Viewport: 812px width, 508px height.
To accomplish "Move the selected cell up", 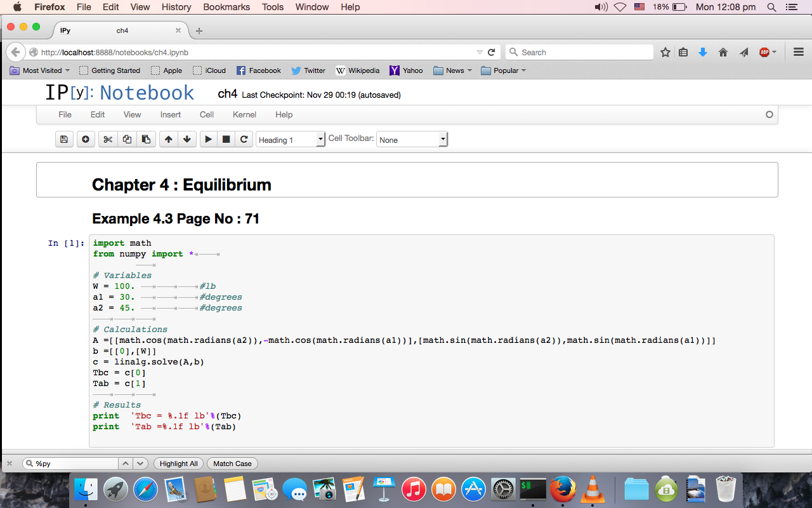I will pos(168,140).
